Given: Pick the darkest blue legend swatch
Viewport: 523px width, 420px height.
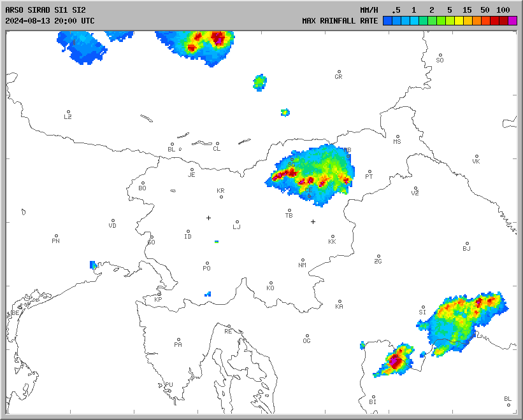Looking at the screenshot, I should [387, 21].
